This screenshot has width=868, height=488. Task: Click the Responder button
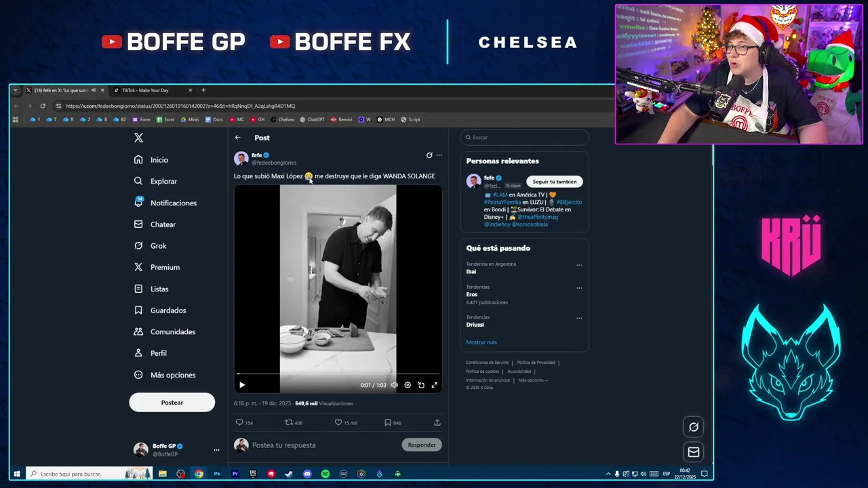point(422,445)
